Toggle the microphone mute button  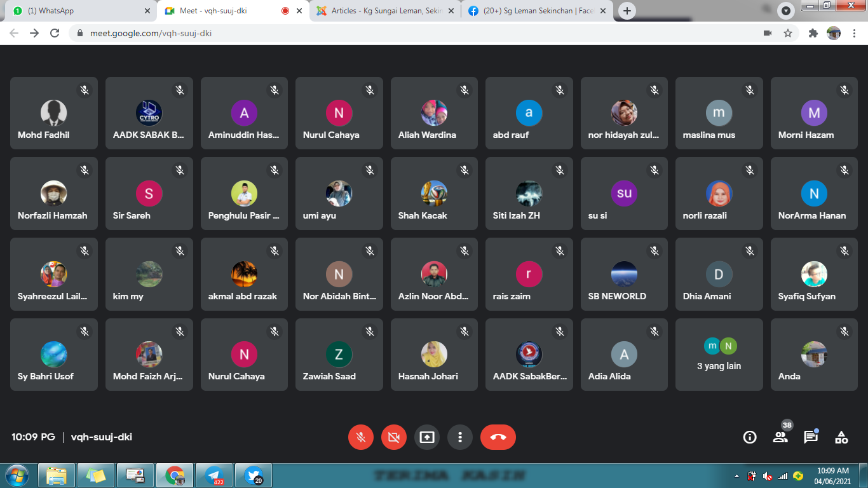coord(361,437)
